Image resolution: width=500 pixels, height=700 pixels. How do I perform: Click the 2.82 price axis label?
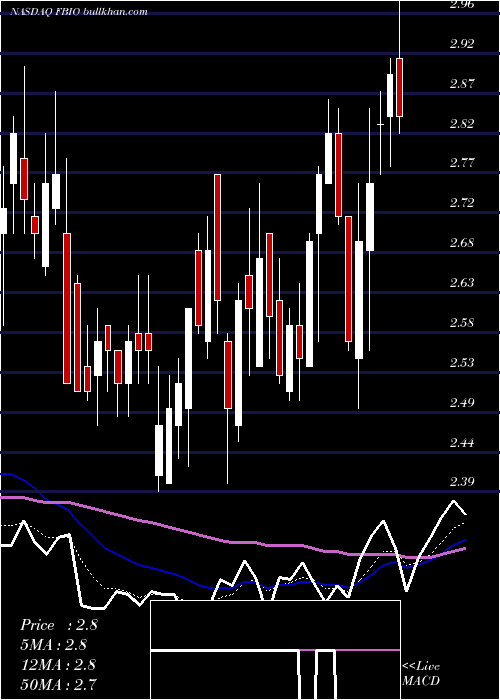click(x=461, y=124)
